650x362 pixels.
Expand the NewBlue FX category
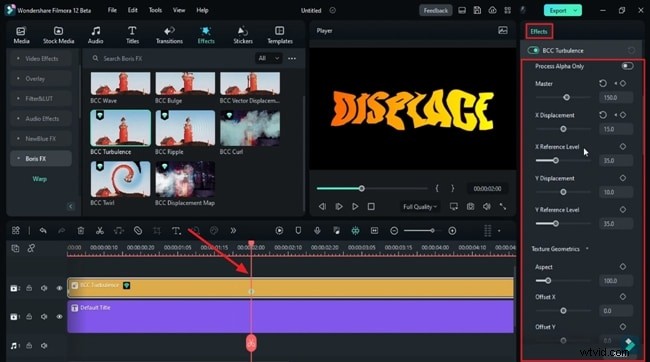pyautogui.click(x=41, y=138)
